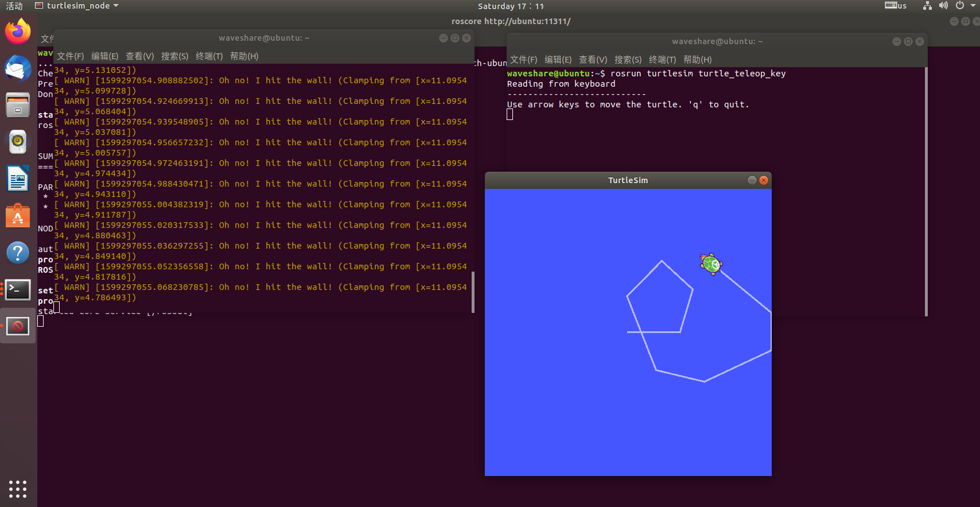
Task: Maximize the right teleop terminal window
Action: click(908, 41)
